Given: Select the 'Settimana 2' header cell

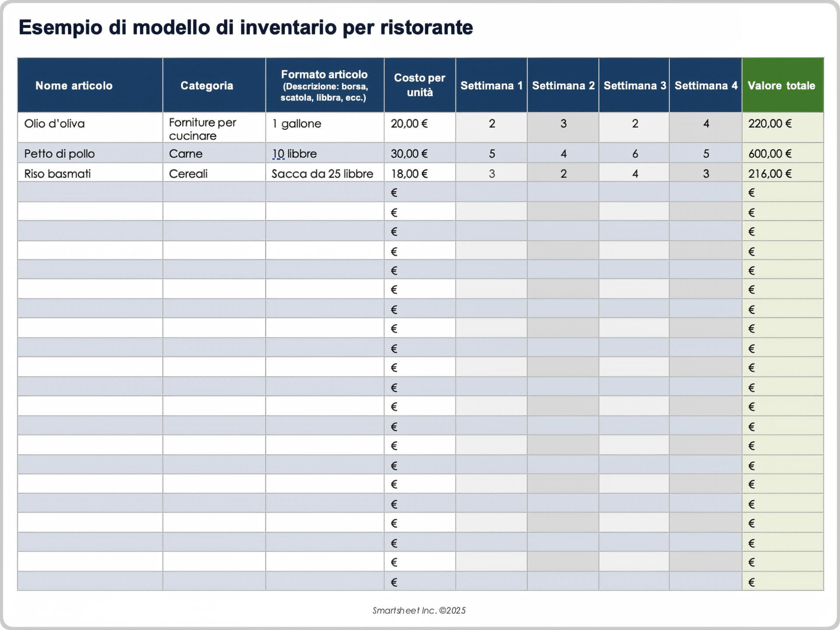Looking at the screenshot, I should (563, 85).
